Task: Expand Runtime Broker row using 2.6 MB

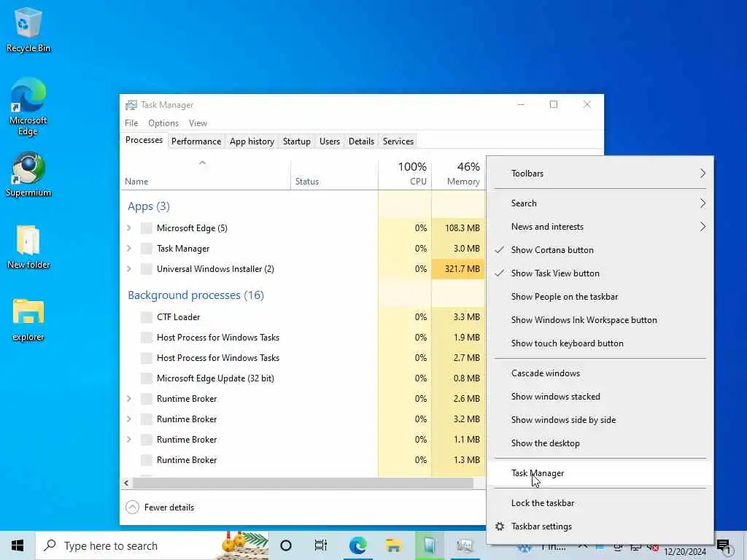Action: coord(129,399)
